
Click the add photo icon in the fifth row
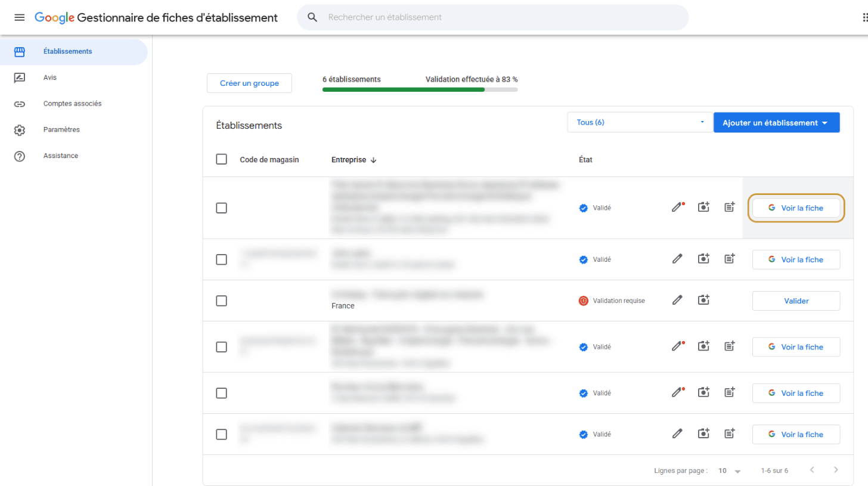703,393
